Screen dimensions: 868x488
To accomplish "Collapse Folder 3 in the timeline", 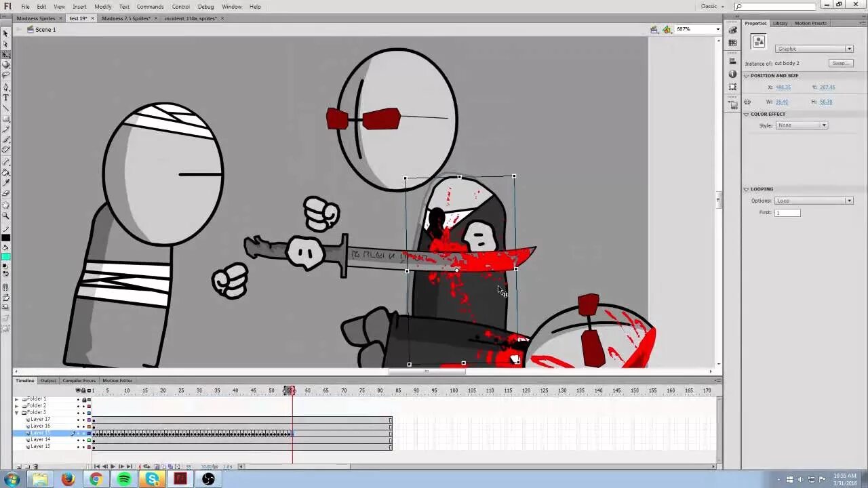I will 17,412.
